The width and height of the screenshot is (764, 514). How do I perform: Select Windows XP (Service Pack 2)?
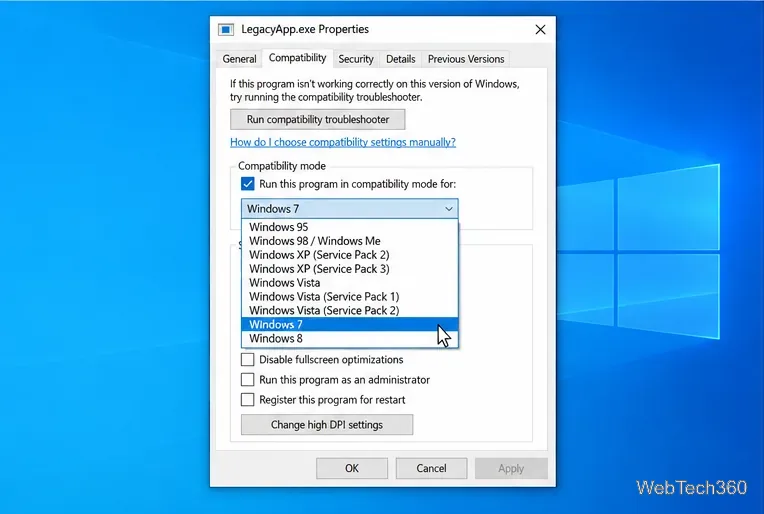[x=350, y=255]
